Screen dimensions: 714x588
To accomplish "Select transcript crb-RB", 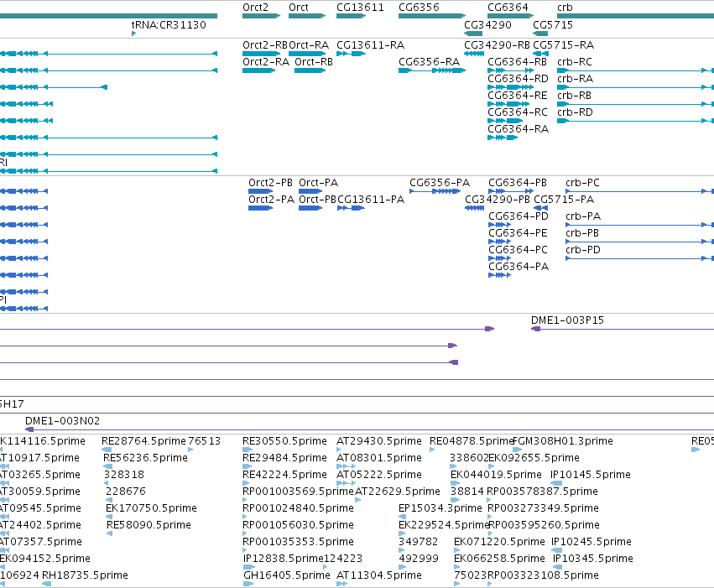I will coord(636,104).
